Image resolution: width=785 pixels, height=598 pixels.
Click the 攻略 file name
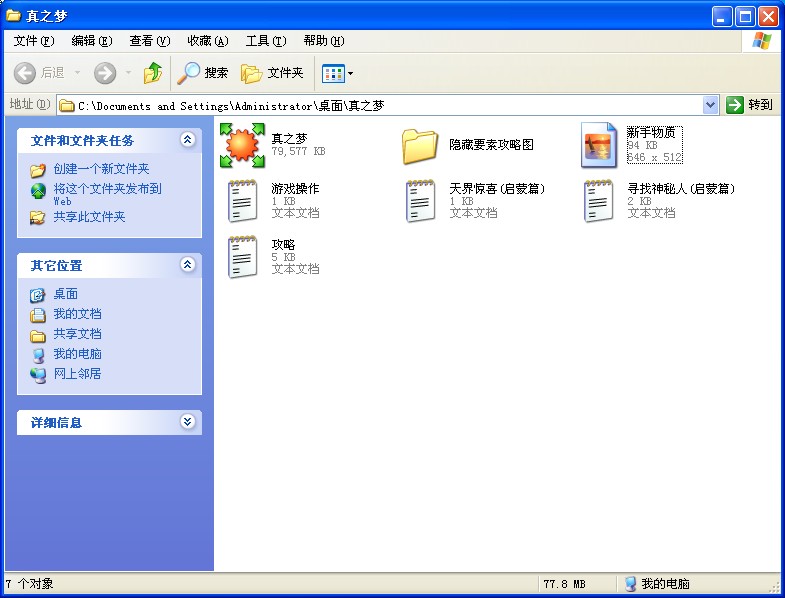pyautogui.click(x=283, y=245)
